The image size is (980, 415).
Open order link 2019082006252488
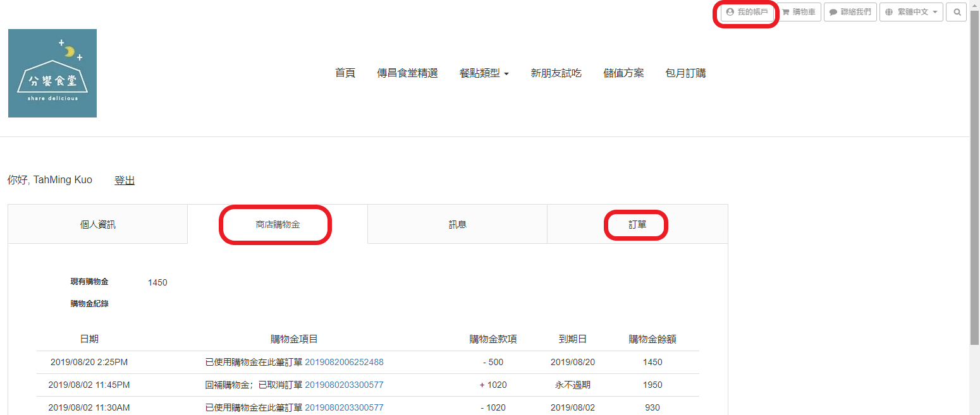point(344,362)
